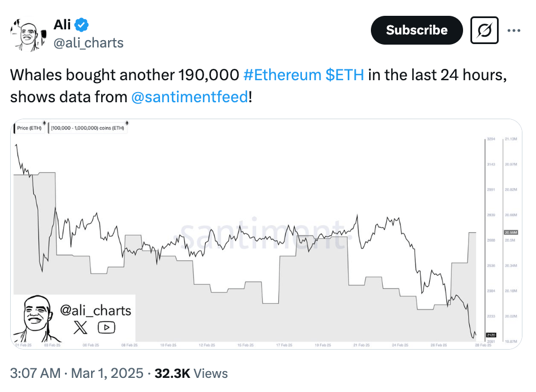
Task: Open the three-dot more options menu
Action: tap(513, 31)
